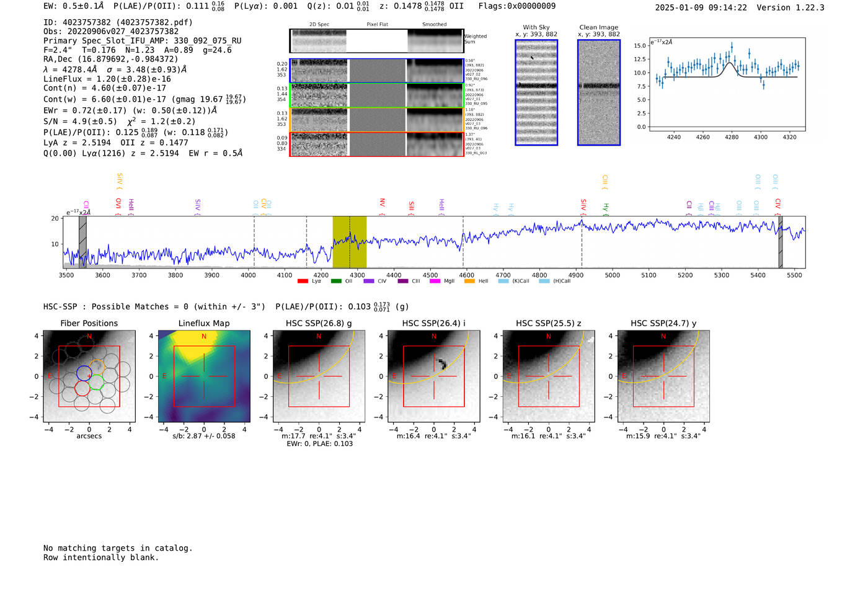868x591 pixels.
Task: Click the HeII orange legend swatch
Action: 469,281
